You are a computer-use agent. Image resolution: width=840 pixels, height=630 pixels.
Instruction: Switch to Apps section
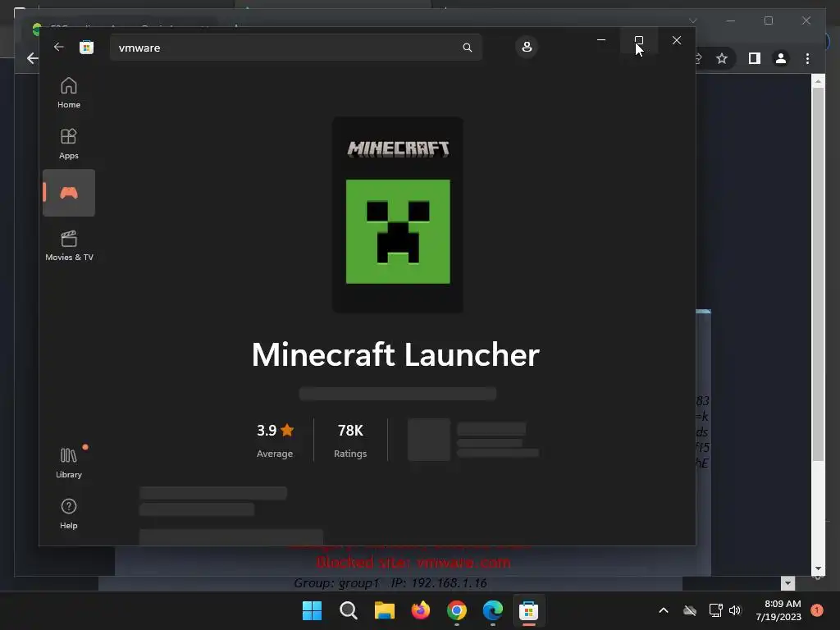click(69, 144)
